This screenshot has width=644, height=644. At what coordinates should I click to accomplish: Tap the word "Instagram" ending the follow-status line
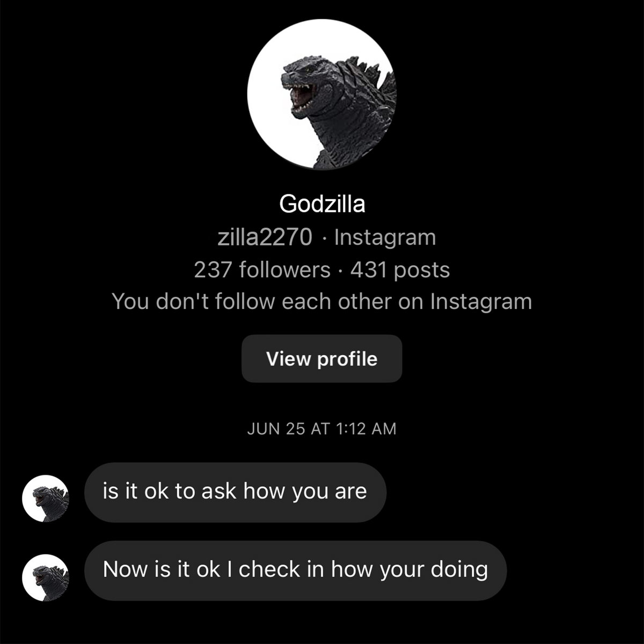(x=481, y=302)
